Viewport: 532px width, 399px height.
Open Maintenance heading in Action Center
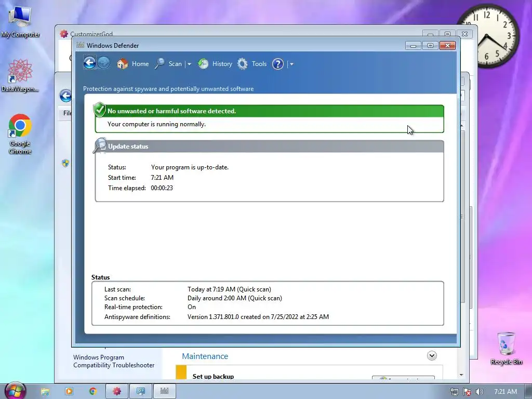(205, 356)
